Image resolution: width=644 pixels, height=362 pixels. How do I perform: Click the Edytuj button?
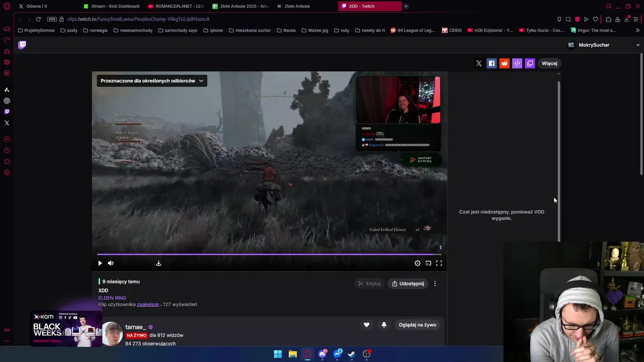(369, 284)
